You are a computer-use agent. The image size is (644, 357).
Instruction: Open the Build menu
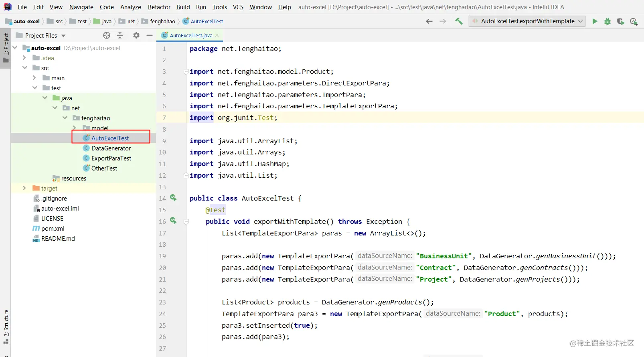click(183, 7)
